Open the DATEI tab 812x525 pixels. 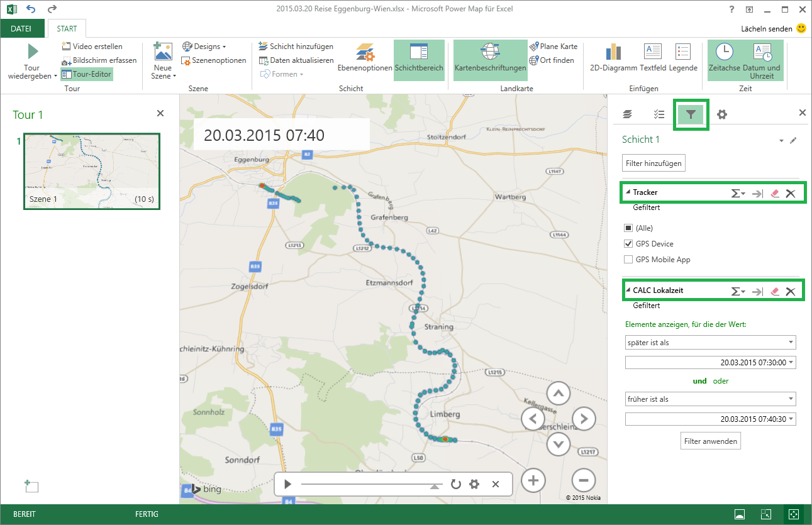22,28
